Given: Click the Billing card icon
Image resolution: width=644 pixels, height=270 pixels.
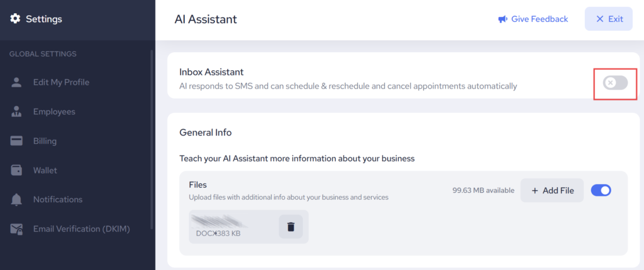Looking at the screenshot, I should click(x=16, y=141).
